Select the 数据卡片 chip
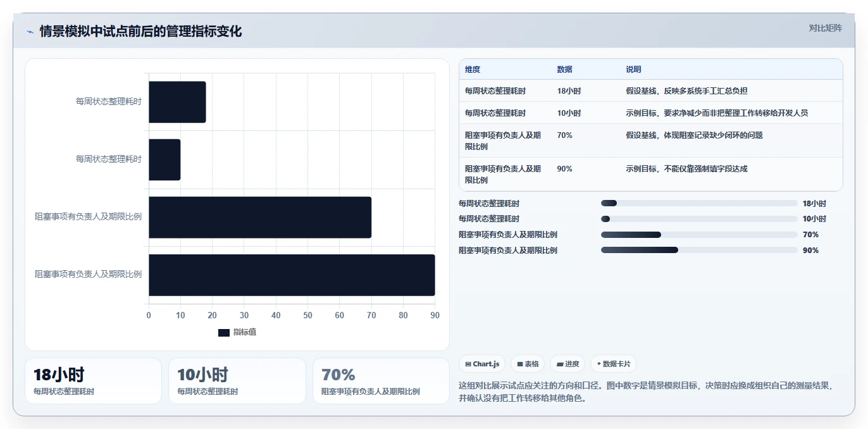Viewport: 868px width, 429px height. (614, 364)
